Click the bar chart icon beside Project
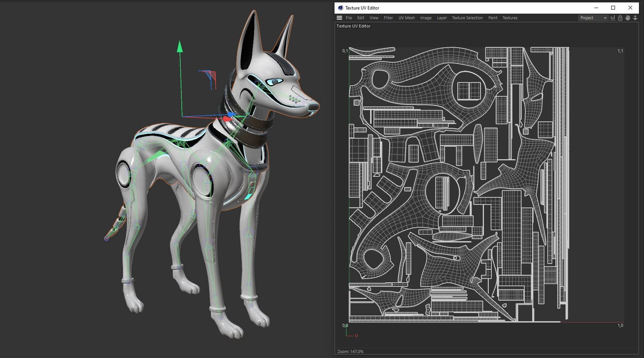Image resolution: width=644 pixels, height=358 pixels. click(x=613, y=18)
